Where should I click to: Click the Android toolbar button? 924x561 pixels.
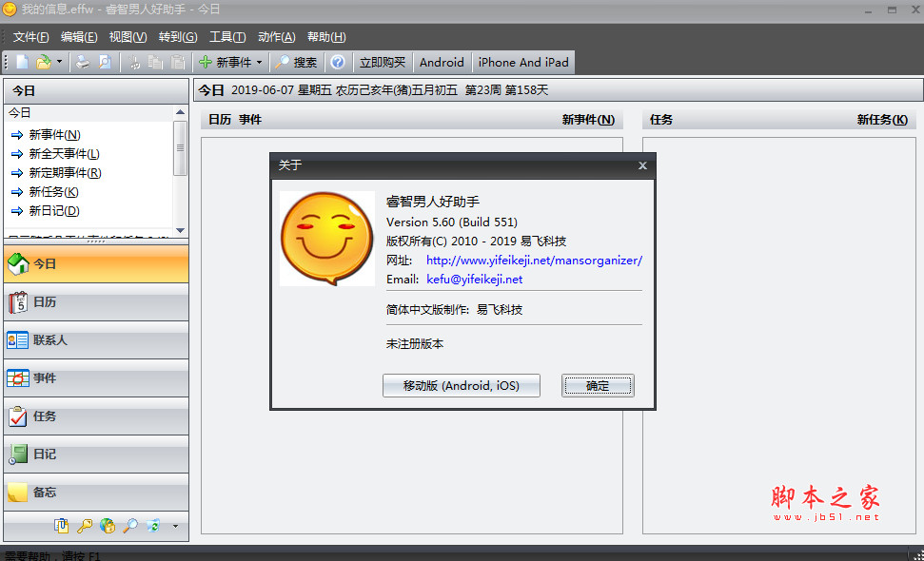[442, 62]
